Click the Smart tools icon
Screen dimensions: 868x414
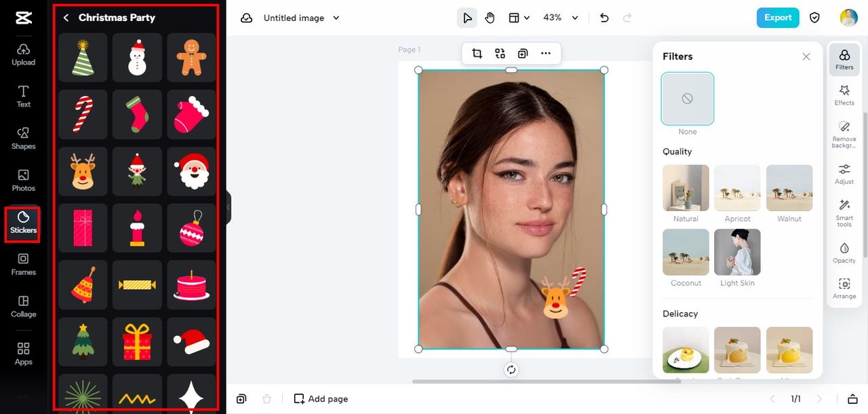coord(844,212)
